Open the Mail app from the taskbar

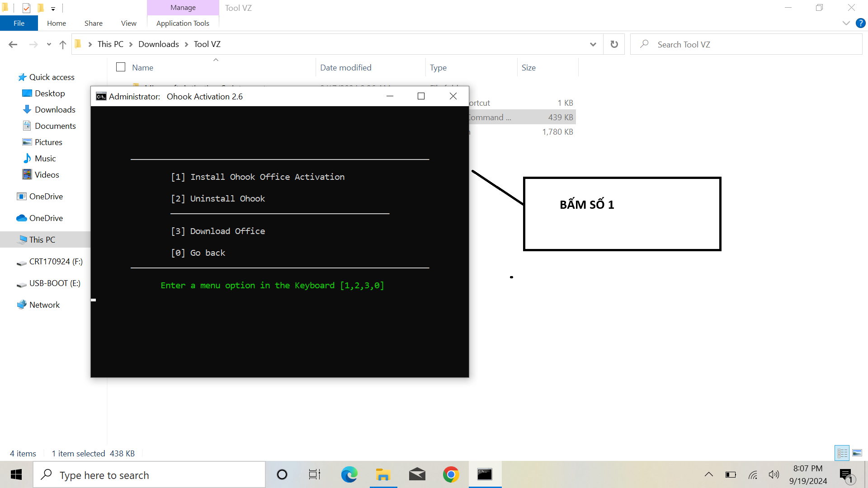pyautogui.click(x=417, y=474)
